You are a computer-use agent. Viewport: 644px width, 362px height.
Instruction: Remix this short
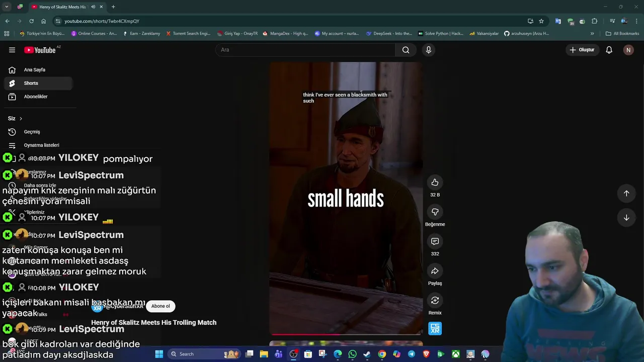pos(435,300)
